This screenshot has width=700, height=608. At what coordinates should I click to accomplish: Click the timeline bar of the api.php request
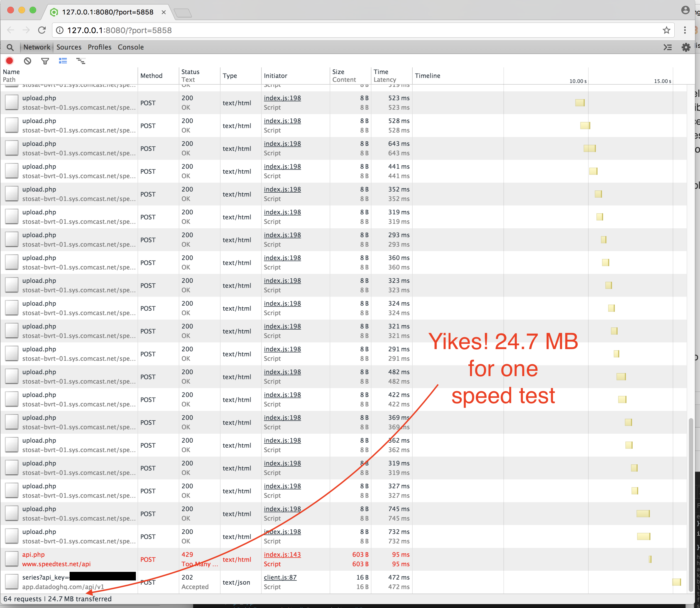650,559
